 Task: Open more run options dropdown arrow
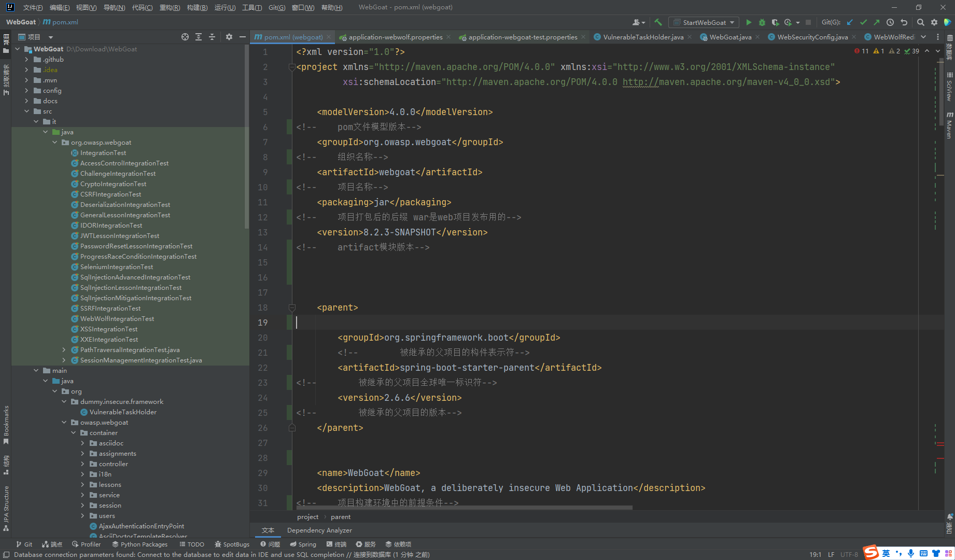pyautogui.click(x=798, y=22)
